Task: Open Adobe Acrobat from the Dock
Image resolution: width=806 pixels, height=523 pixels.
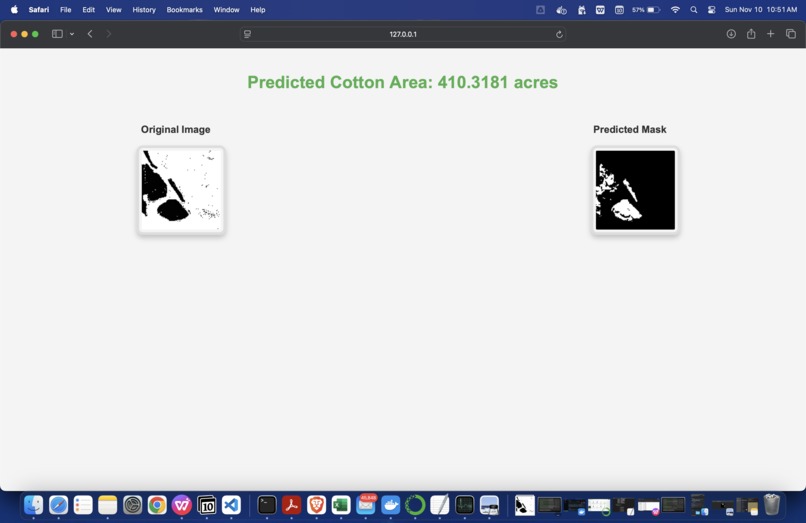Action: click(291, 505)
